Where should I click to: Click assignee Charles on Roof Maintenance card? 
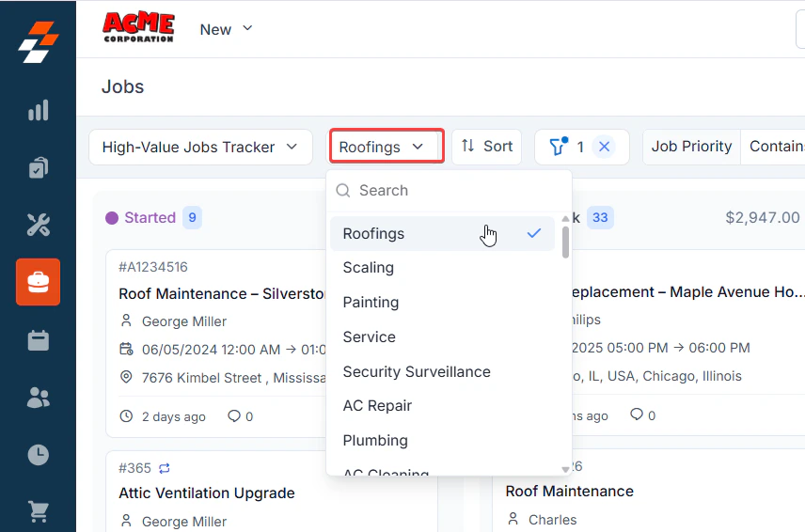[552, 520]
